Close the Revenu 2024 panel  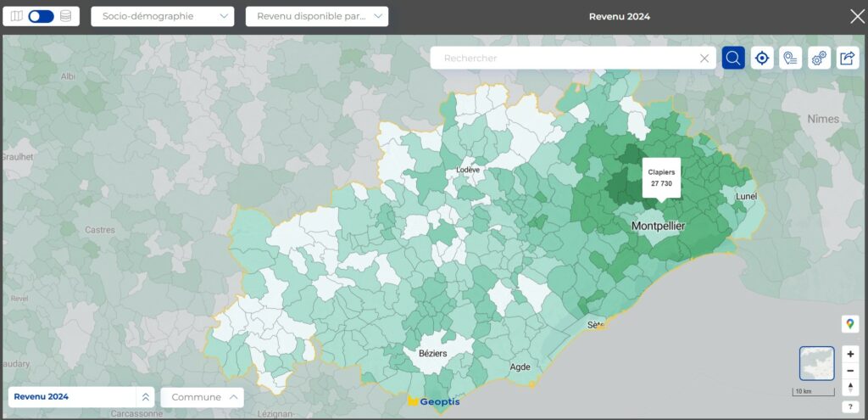tap(857, 17)
